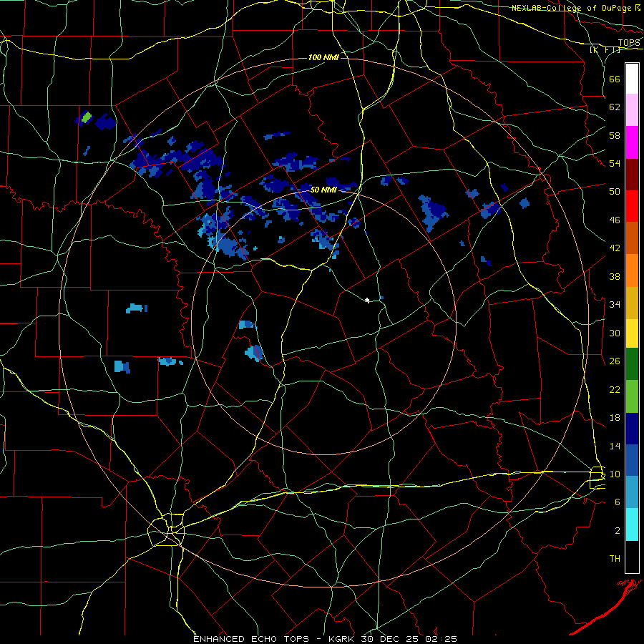Click the '54' legend label
Image resolution: width=644 pixels, height=644 pixels.
pos(615,163)
